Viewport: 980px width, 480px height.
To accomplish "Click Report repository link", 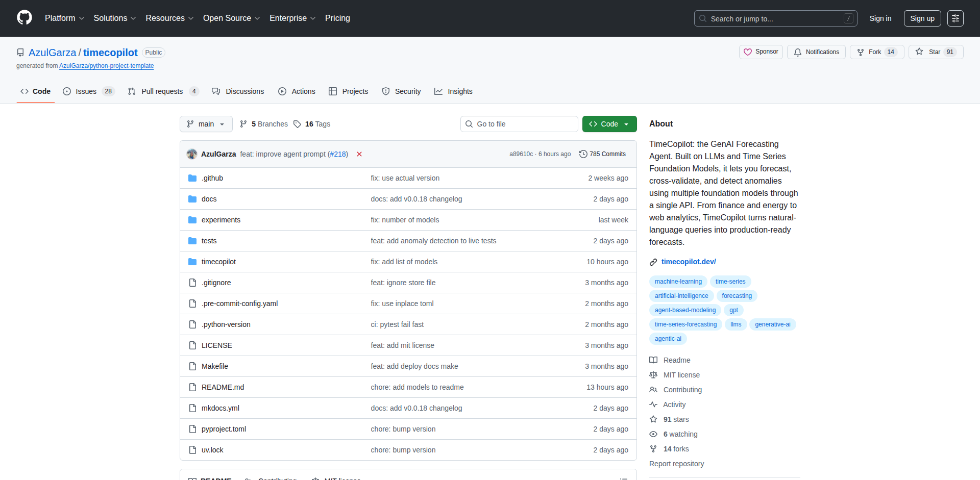I will click(x=676, y=464).
